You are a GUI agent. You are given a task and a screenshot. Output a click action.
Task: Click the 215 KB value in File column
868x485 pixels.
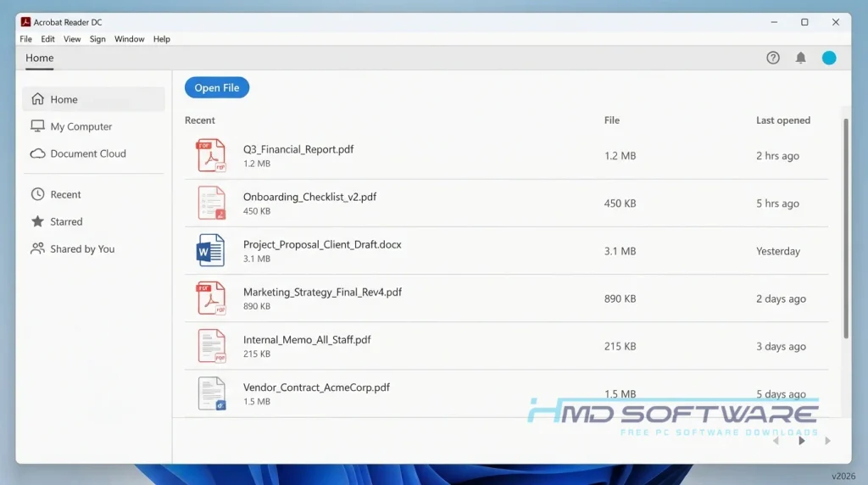pos(620,346)
